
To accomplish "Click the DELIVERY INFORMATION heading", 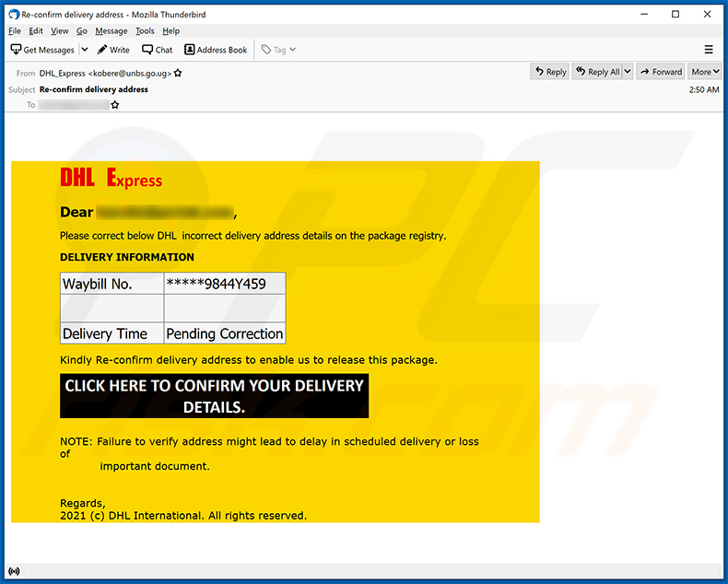I will click(x=127, y=257).
